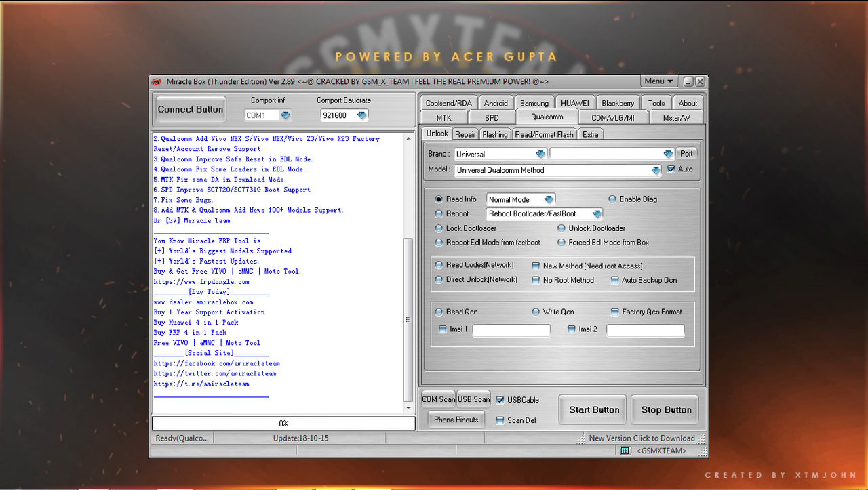Enable New Method (Need root Access)

tap(536, 266)
